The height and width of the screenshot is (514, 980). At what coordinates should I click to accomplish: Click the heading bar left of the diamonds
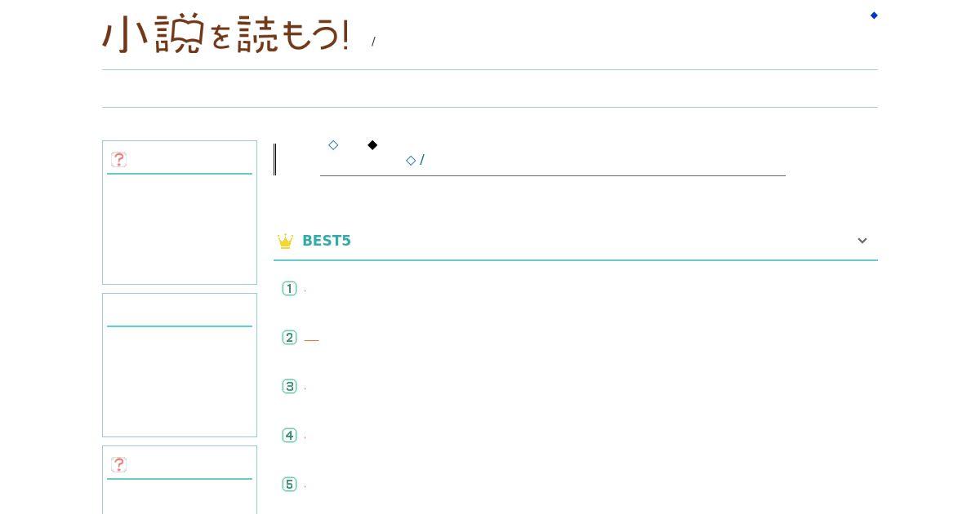(x=275, y=159)
